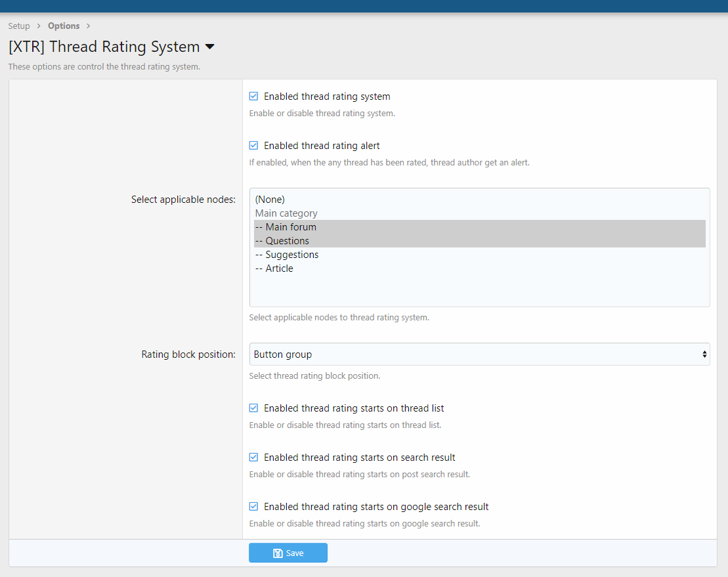Go to Setup breadcrumb link
This screenshot has width=728, height=577.
click(19, 26)
